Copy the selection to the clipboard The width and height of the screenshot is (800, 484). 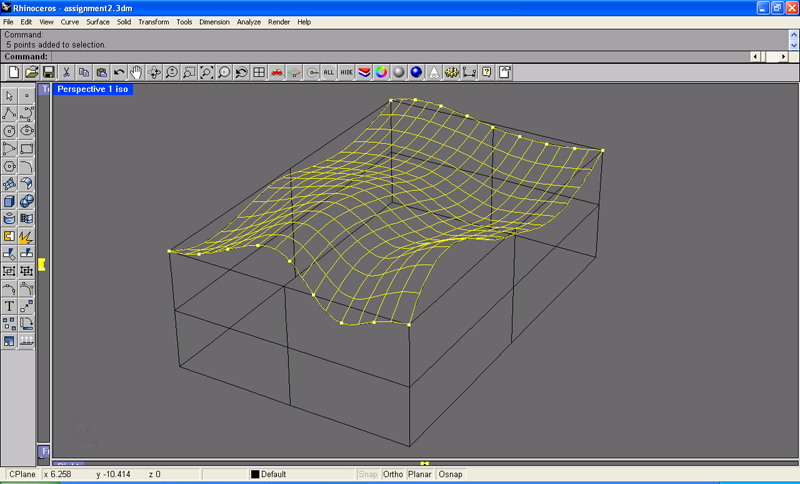click(x=84, y=72)
